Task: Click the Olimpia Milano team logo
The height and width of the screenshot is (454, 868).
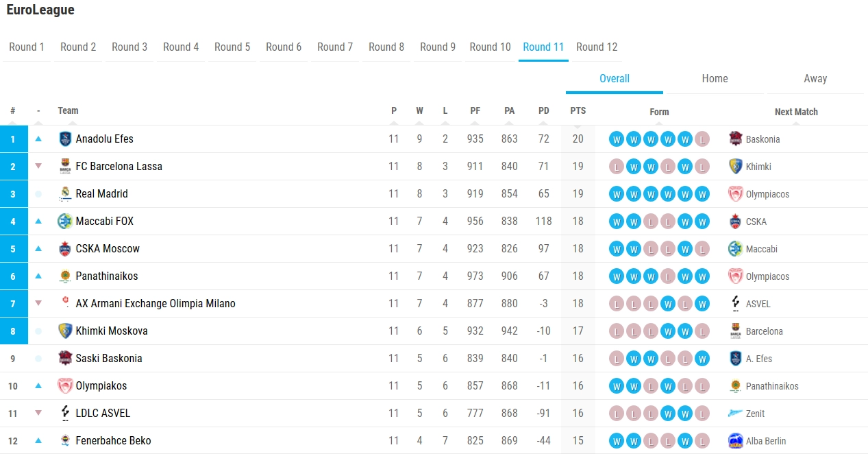Action: click(x=65, y=303)
